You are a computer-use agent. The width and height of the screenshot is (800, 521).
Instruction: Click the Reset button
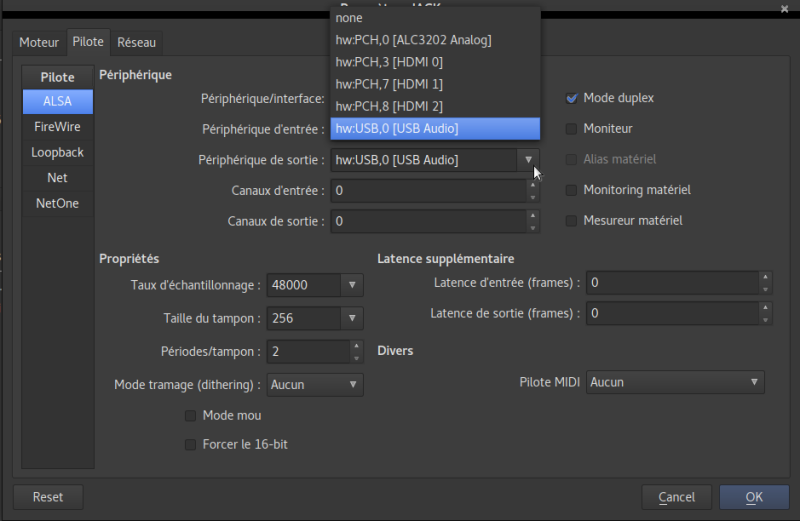[x=48, y=497]
